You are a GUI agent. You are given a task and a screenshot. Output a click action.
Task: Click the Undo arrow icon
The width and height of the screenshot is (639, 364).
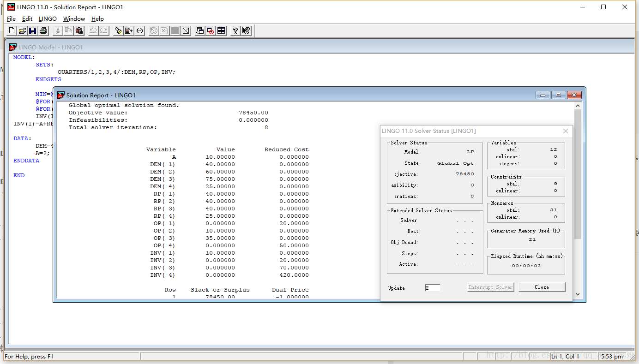pos(93,31)
